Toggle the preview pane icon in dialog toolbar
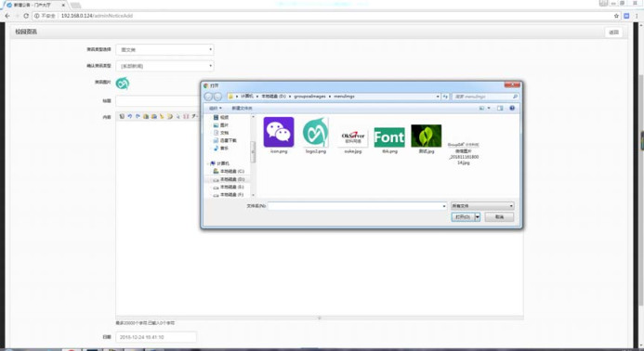 [500, 108]
